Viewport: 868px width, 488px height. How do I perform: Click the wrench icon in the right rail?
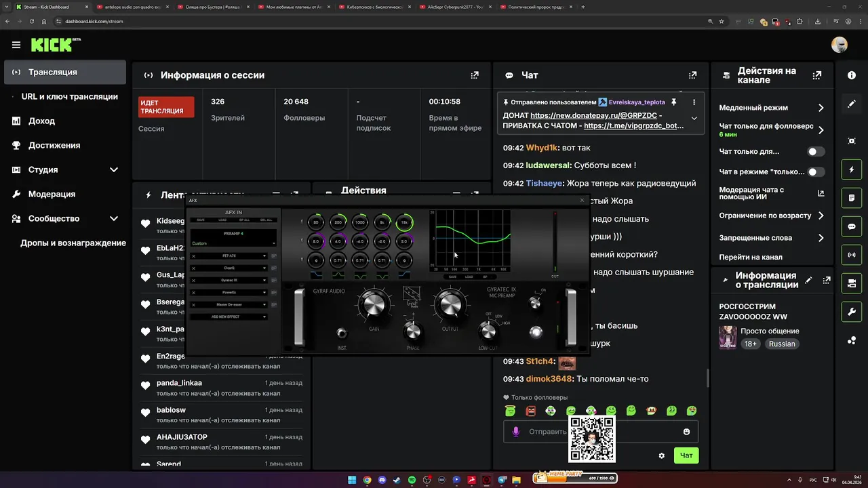point(852,312)
